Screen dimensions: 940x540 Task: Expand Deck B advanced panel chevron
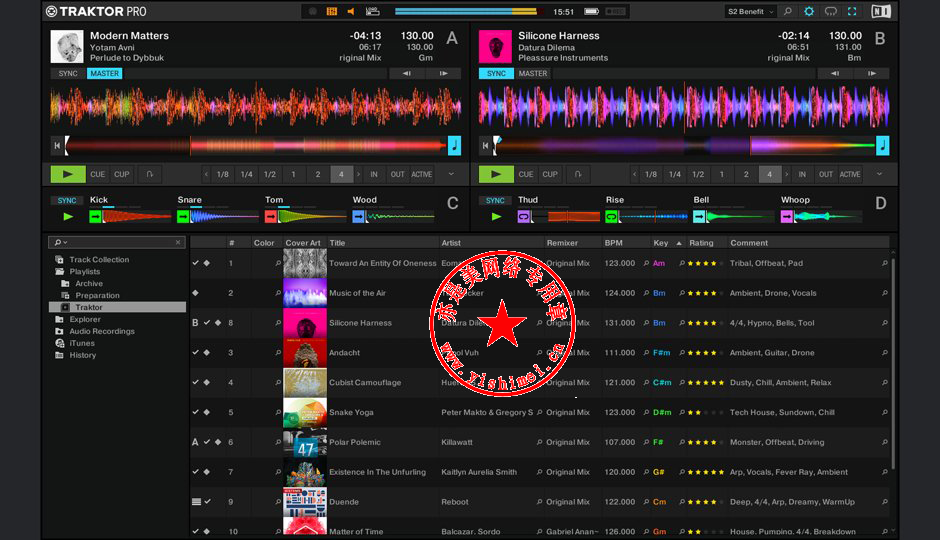click(879, 174)
